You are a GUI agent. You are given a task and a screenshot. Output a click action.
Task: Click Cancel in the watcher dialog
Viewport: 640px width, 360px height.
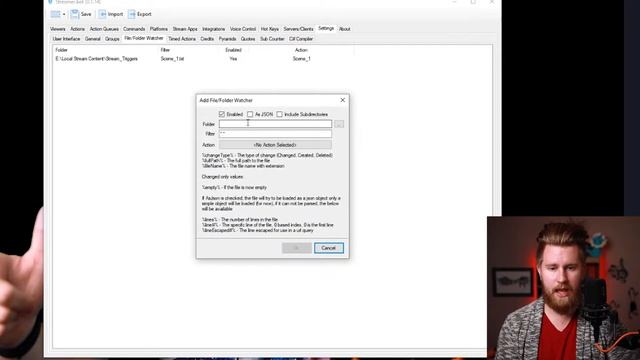[x=329, y=248]
